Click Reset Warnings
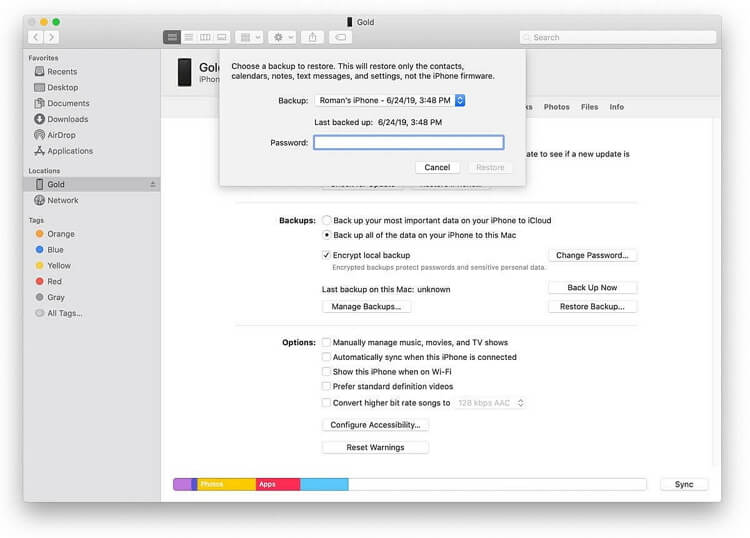This screenshot has height=538, width=750. click(x=375, y=447)
